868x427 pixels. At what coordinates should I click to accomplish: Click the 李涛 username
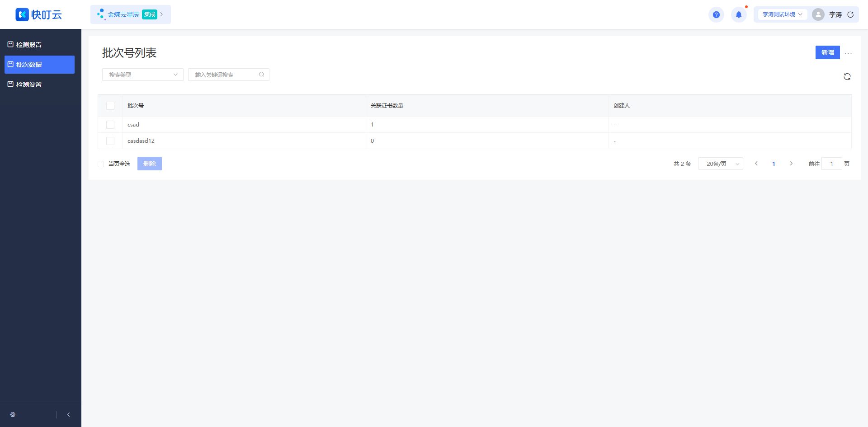pyautogui.click(x=835, y=14)
